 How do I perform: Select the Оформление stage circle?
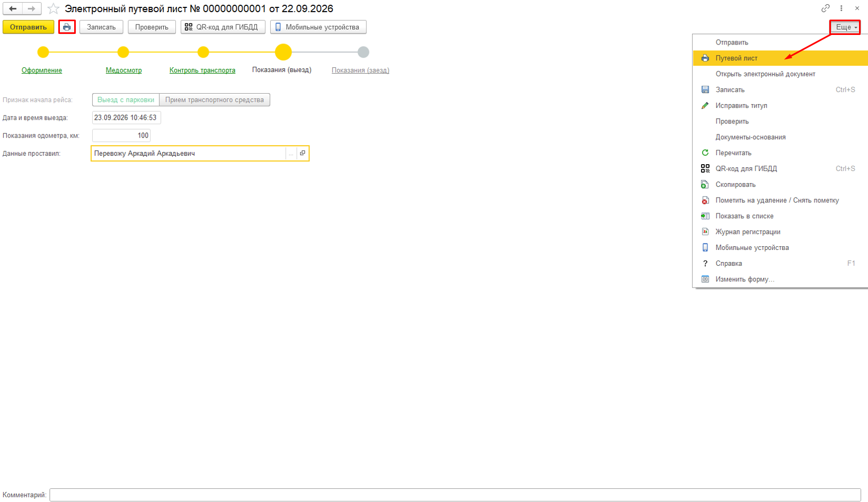coord(43,52)
